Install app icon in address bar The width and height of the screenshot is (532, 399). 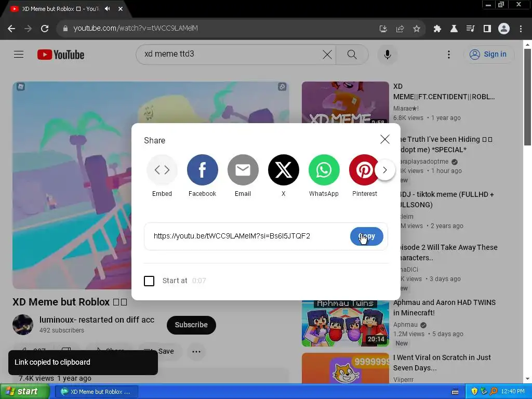(383, 29)
